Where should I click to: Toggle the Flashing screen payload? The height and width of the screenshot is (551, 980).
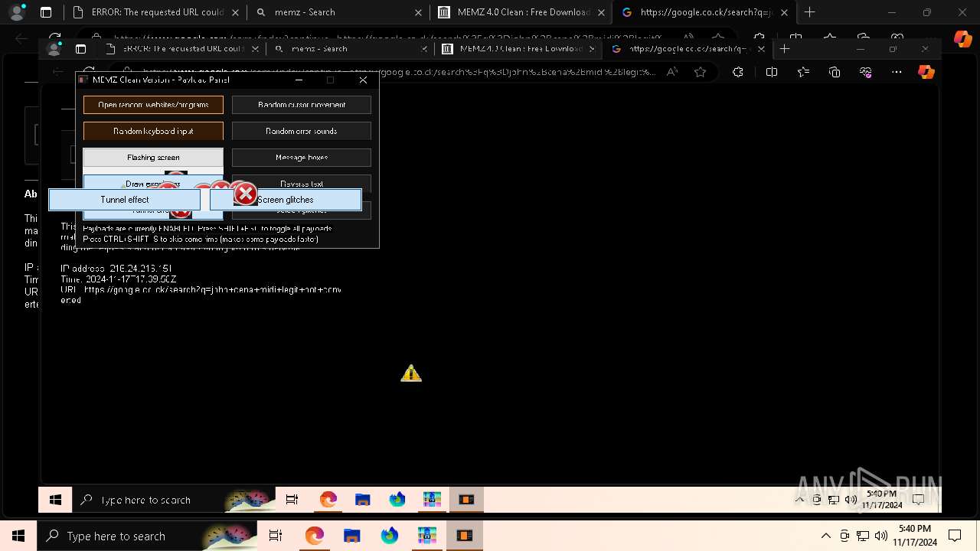(x=153, y=157)
